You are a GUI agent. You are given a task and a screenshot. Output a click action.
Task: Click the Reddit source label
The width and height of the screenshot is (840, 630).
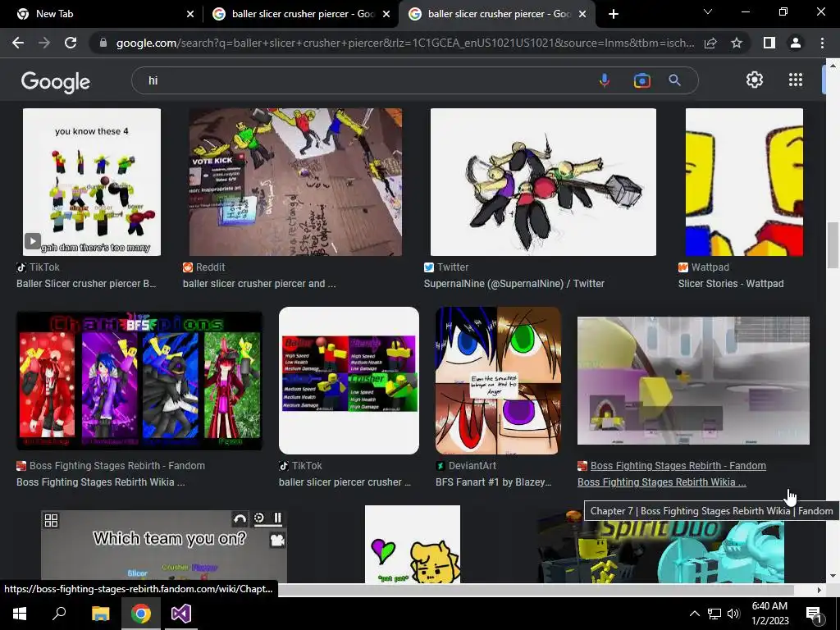tap(211, 267)
